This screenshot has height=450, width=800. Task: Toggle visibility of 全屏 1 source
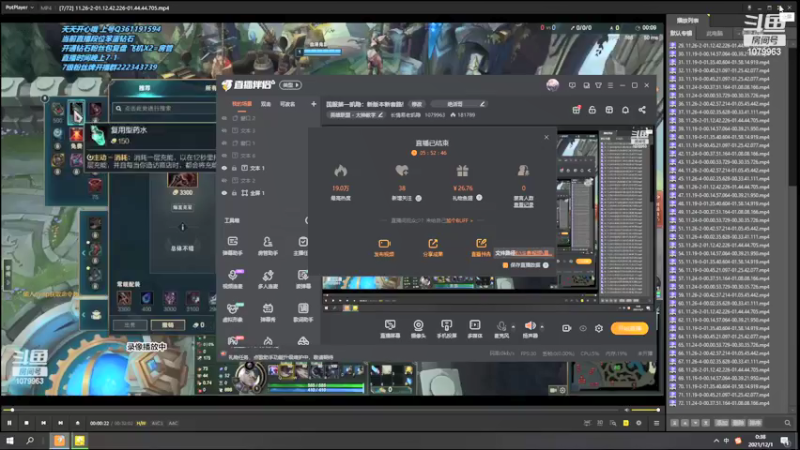pyautogui.click(x=224, y=193)
